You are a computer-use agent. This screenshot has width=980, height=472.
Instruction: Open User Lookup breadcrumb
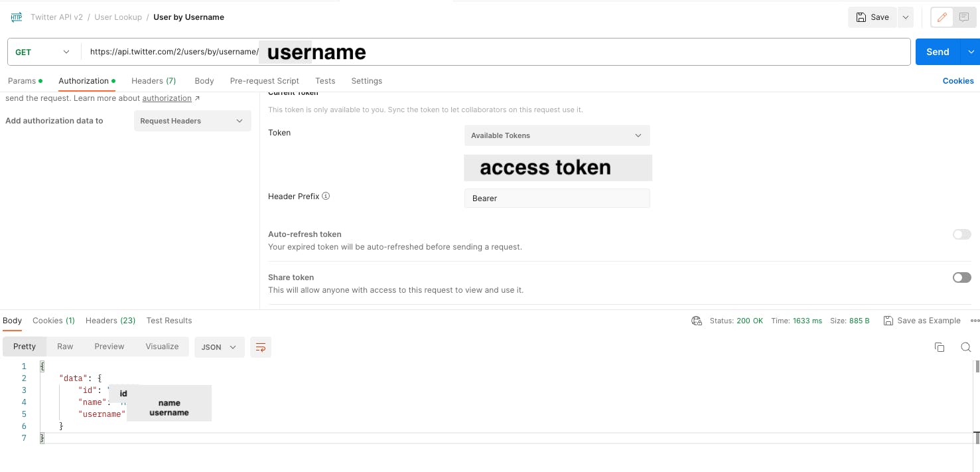click(x=118, y=17)
